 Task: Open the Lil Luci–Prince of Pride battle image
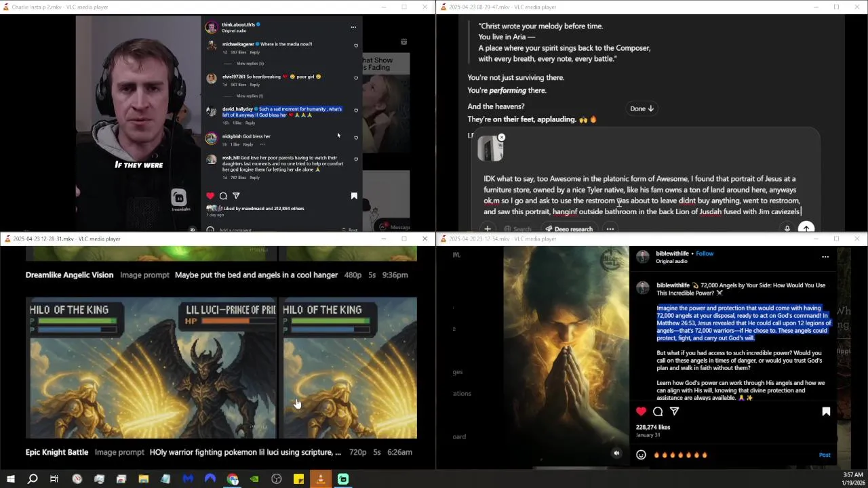pos(151,368)
